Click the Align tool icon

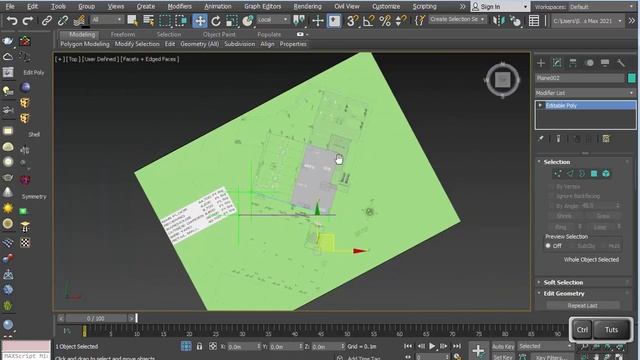pos(515,21)
